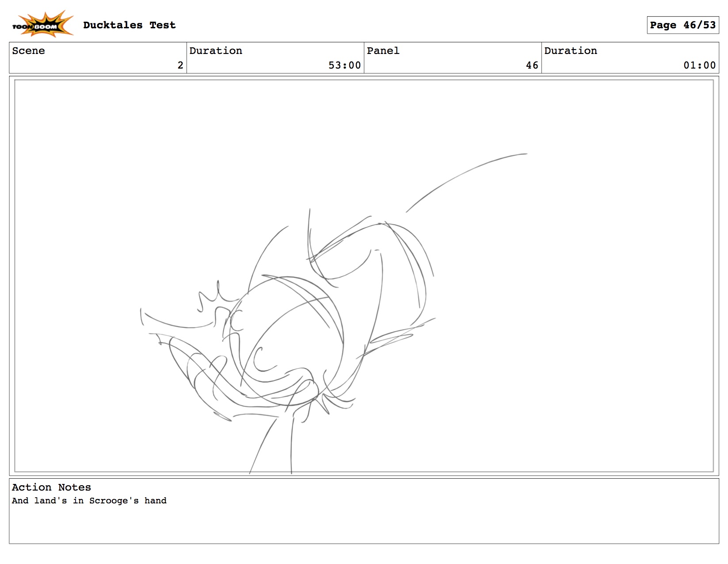
Task: Click the "And land's in Scrooge's hand" note
Action: coord(89,501)
